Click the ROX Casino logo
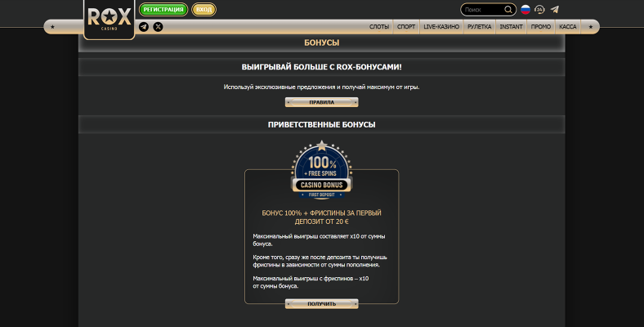644x327 pixels. coord(110,19)
